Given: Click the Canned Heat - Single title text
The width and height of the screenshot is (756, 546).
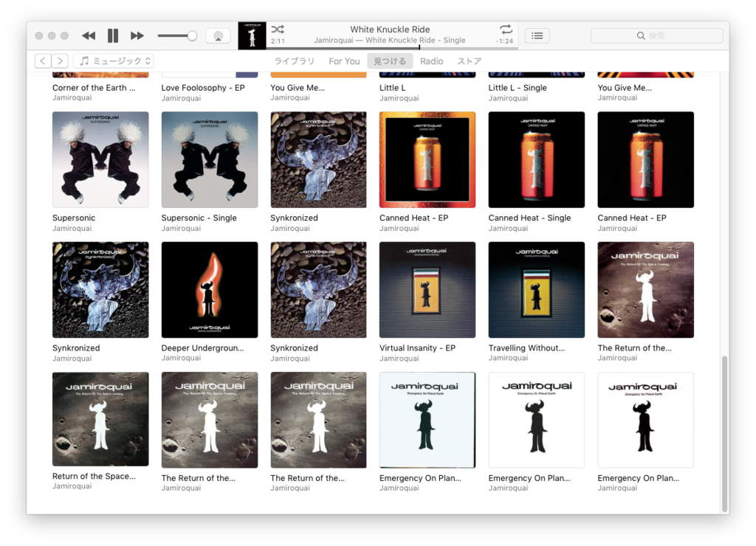Looking at the screenshot, I should (529, 218).
